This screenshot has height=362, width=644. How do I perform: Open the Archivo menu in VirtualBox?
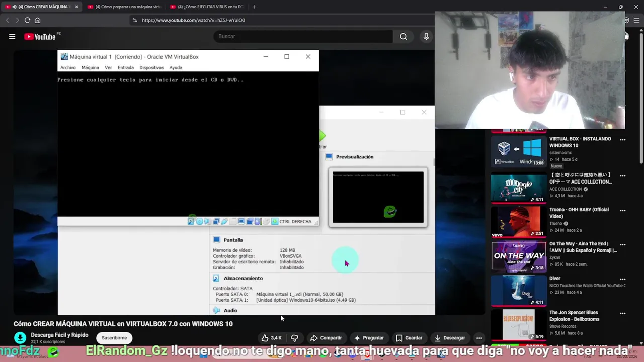(68, 67)
